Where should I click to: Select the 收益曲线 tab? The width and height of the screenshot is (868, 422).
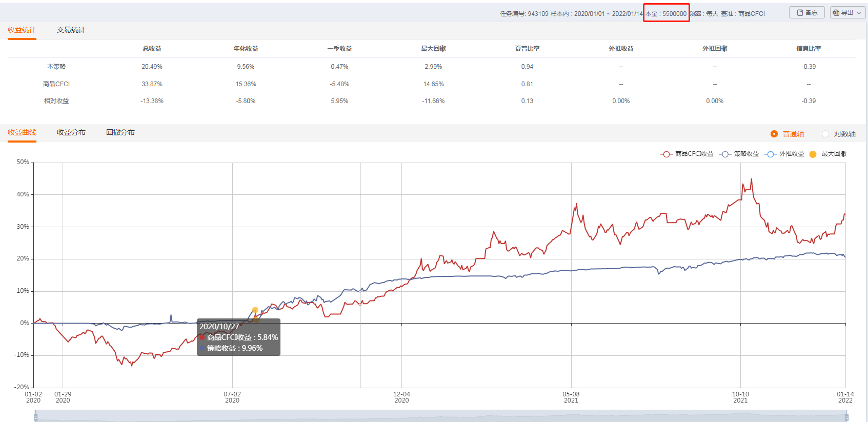22,132
